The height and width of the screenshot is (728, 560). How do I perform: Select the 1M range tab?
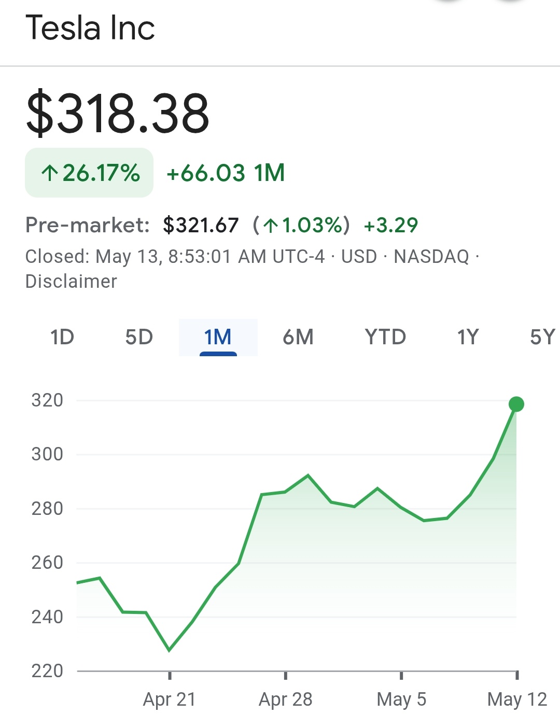click(x=218, y=337)
